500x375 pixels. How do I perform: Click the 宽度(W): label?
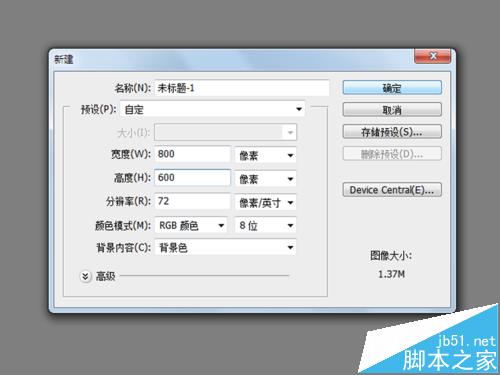131,154
